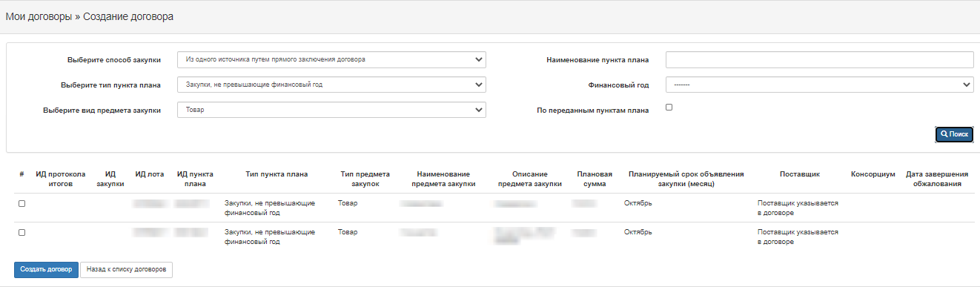Click the Поставщик column header

coord(800,174)
